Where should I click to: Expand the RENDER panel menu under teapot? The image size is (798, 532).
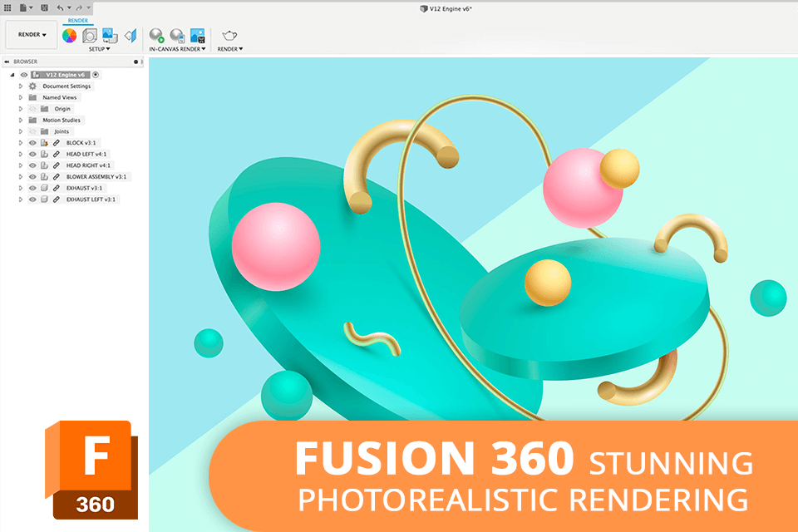click(230, 49)
